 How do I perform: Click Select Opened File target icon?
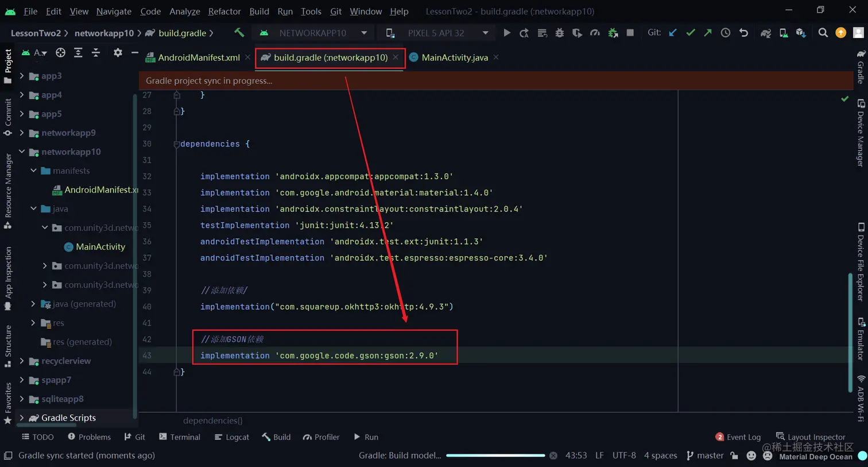(x=60, y=53)
